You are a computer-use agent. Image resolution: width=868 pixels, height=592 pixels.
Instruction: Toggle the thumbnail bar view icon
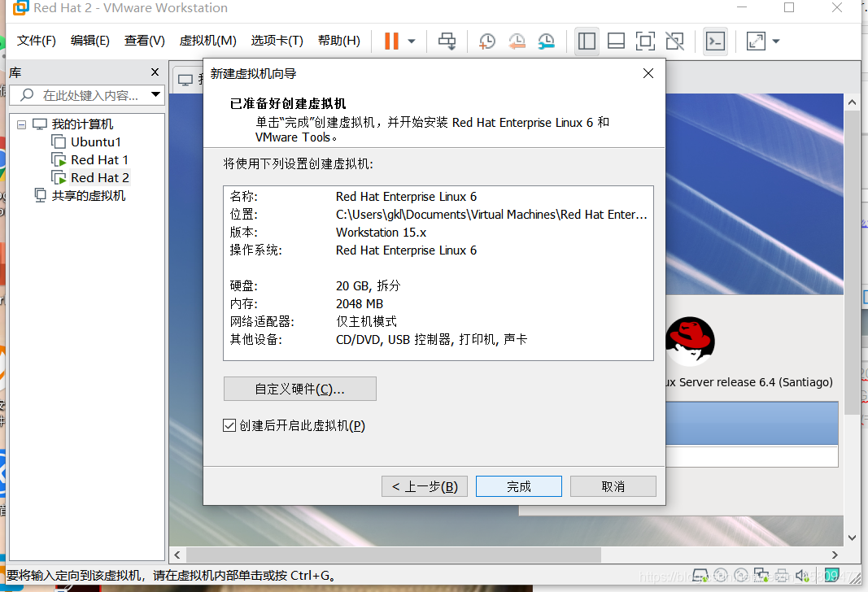pos(616,41)
